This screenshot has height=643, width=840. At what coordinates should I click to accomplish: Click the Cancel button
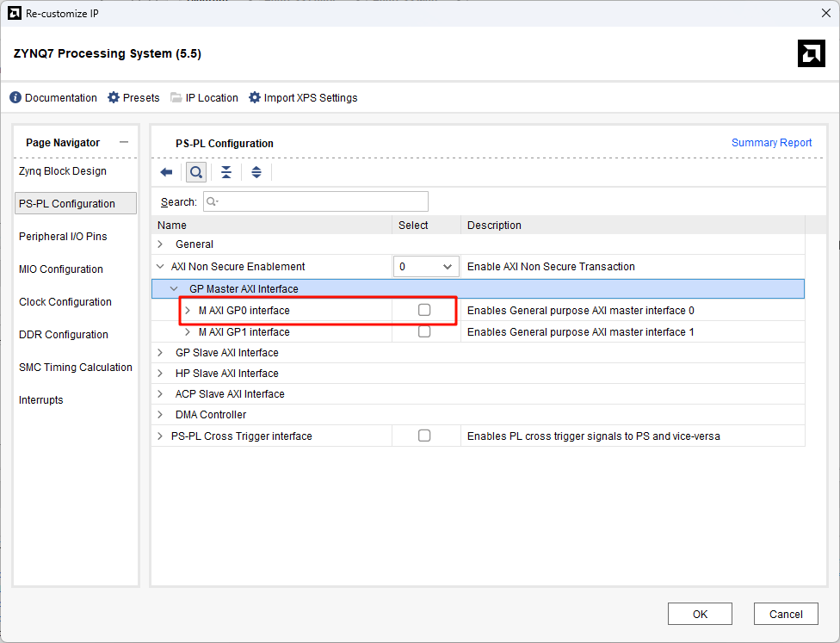coord(786,614)
